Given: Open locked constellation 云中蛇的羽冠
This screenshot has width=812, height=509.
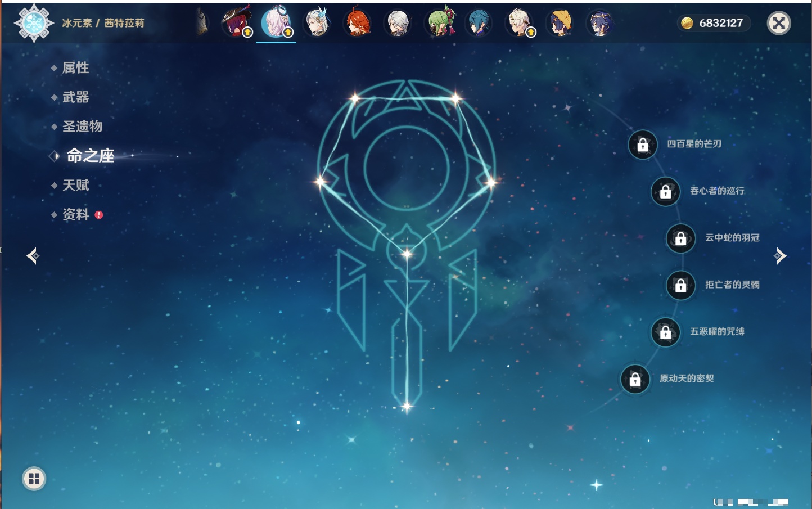Looking at the screenshot, I should pyautogui.click(x=680, y=238).
